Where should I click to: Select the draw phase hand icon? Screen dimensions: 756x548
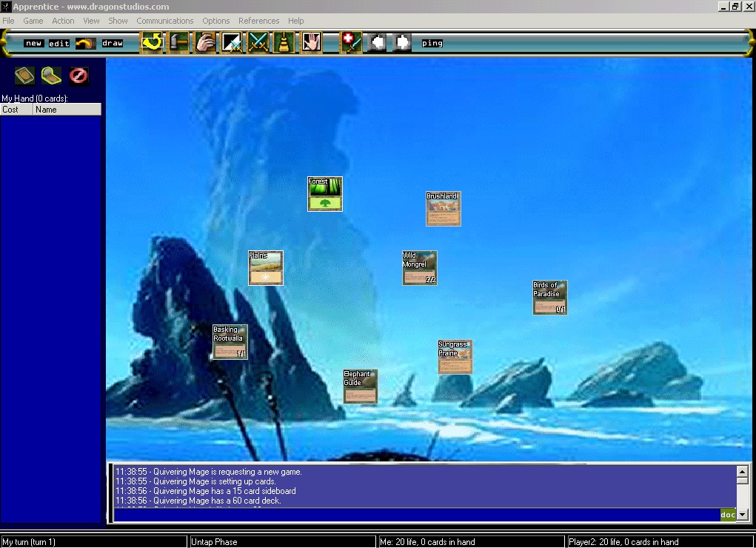coord(205,42)
